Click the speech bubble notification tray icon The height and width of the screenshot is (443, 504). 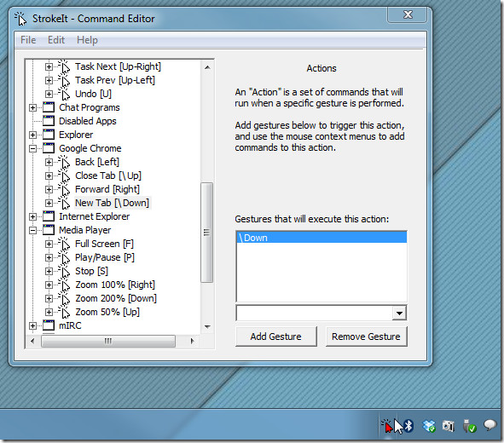tap(490, 425)
